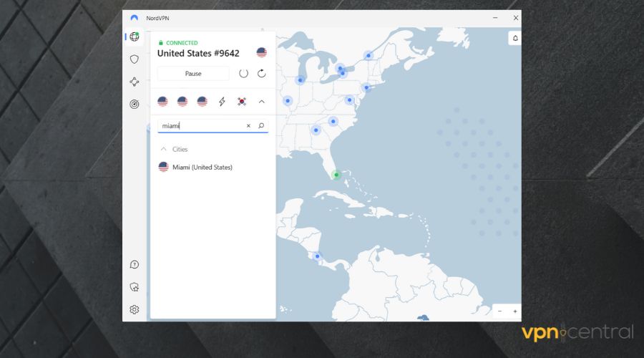Click the CONNECTED status label
644x358 pixels.
click(182, 43)
